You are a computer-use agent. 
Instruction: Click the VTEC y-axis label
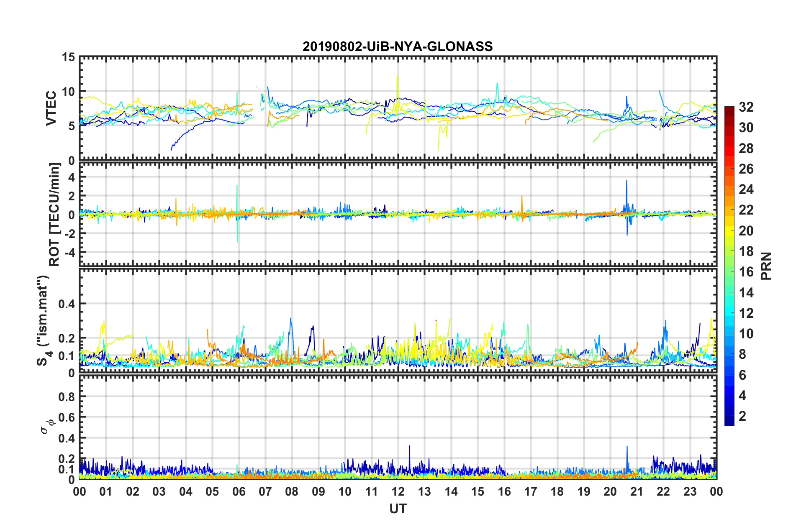tap(51, 108)
